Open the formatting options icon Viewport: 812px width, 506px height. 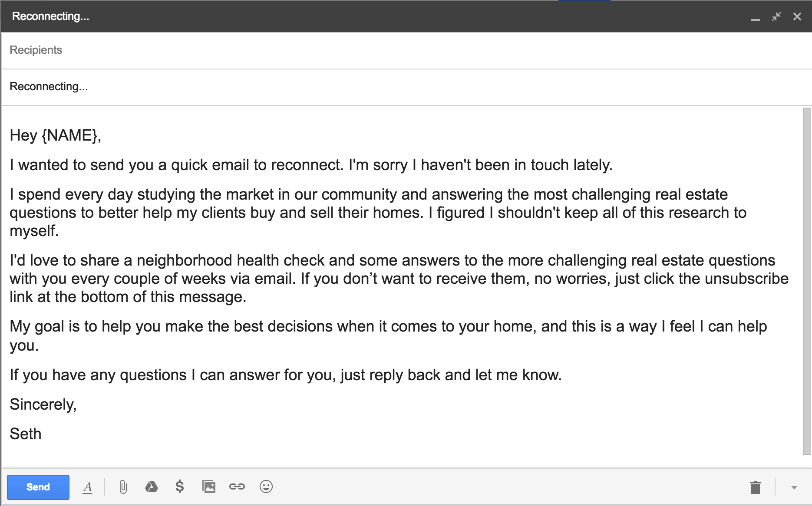[x=87, y=487]
